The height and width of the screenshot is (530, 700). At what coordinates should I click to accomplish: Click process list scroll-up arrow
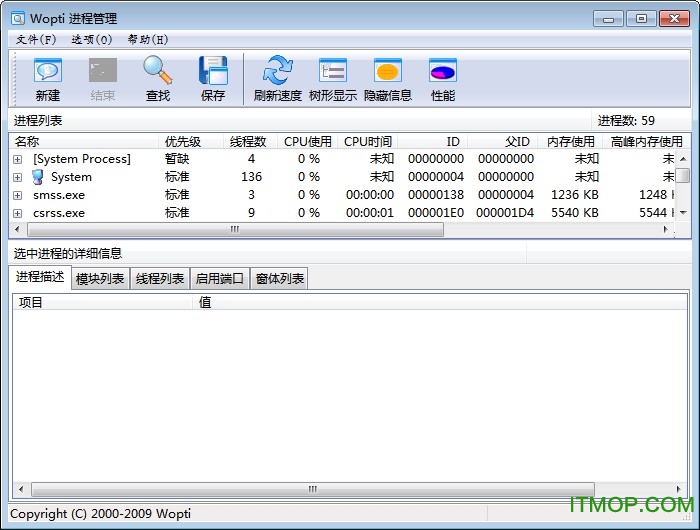click(683, 159)
